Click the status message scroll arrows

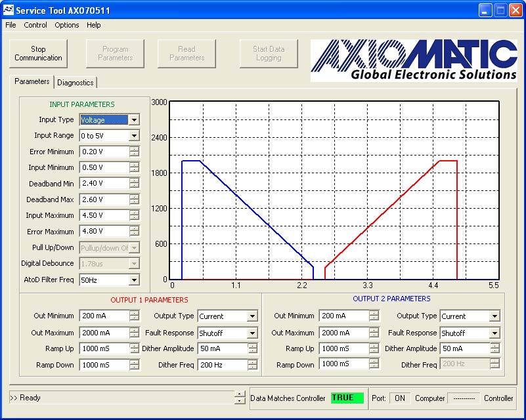click(240, 398)
